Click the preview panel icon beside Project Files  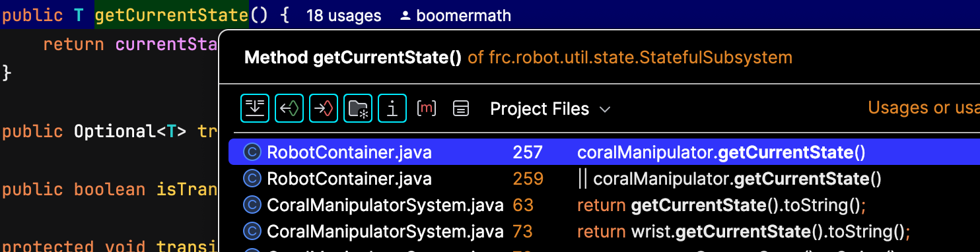[461, 108]
